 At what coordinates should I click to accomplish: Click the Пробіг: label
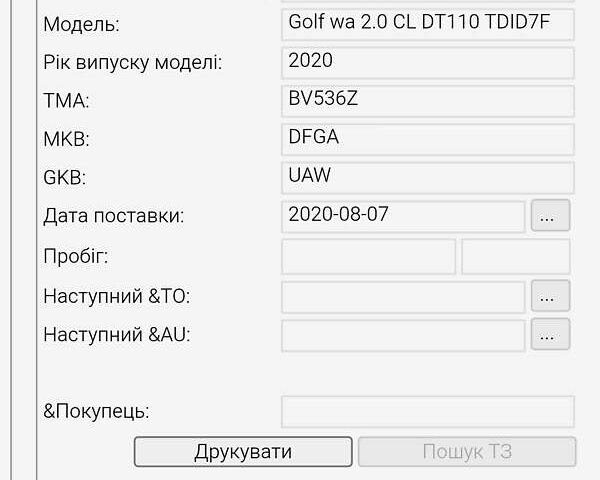tap(76, 256)
